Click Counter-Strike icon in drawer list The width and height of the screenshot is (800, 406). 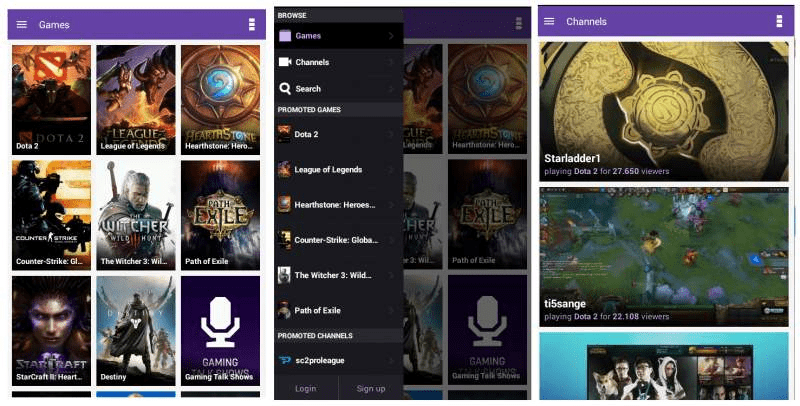pyautogui.click(x=284, y=240)
